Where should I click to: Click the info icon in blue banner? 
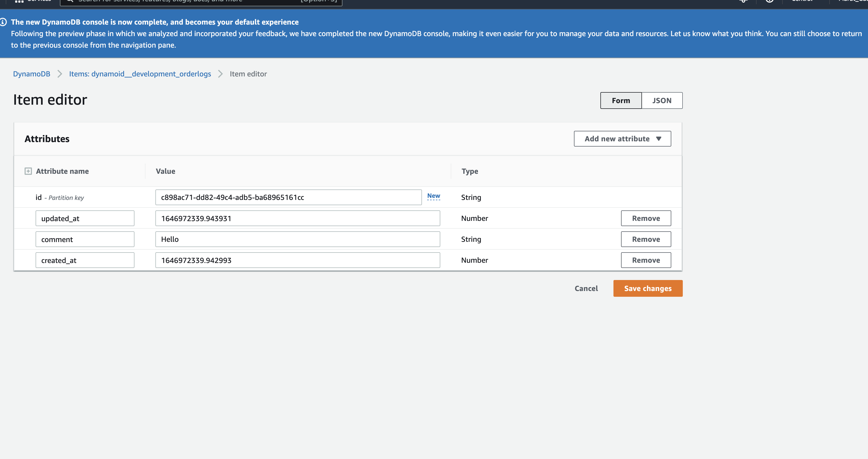click(x=3, y=22)
